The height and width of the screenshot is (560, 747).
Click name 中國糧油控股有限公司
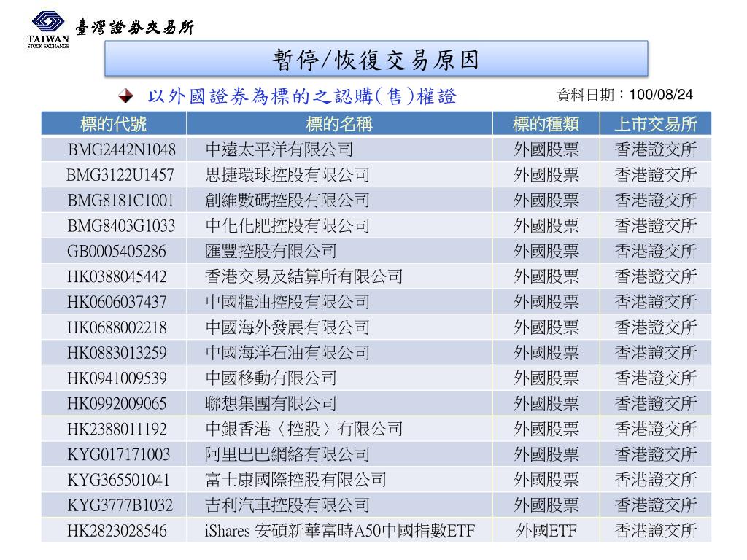[x=287, y=302]
